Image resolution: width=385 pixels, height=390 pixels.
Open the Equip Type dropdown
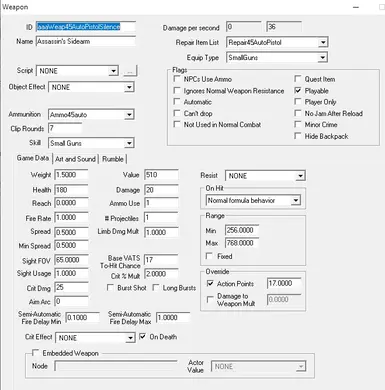(322, 58)
